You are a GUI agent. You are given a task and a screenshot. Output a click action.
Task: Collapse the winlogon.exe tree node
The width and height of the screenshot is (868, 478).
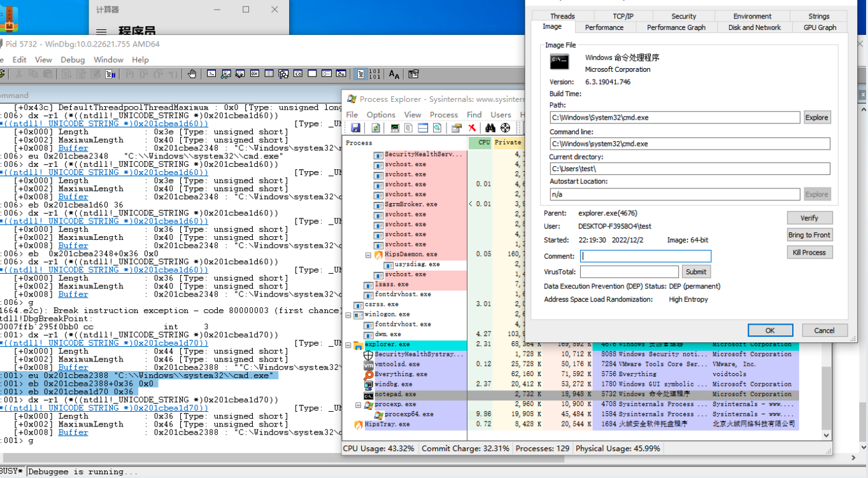[348, 314]
